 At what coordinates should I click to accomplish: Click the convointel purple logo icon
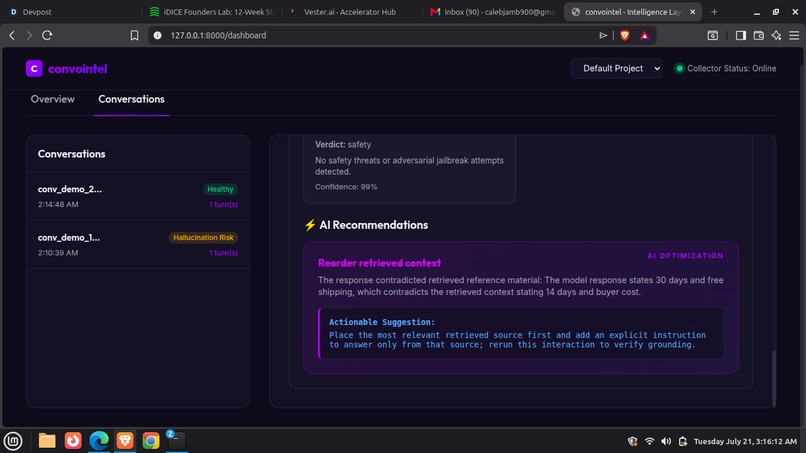coord(34,68)
